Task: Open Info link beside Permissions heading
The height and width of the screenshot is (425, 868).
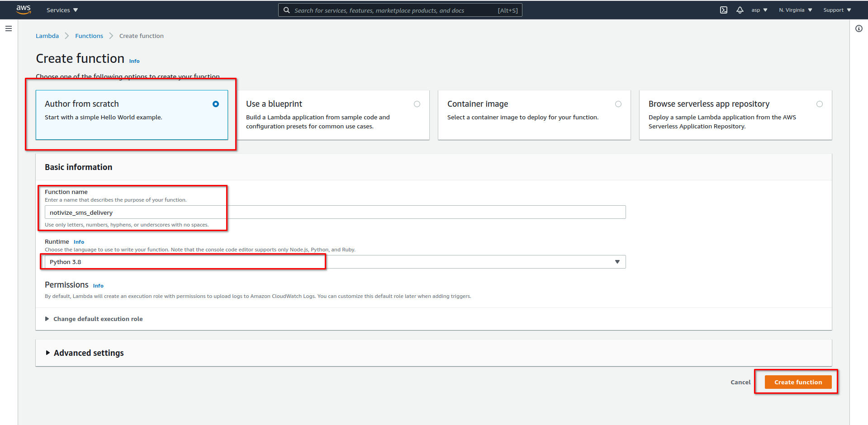Action: click(x=98, y=286)
